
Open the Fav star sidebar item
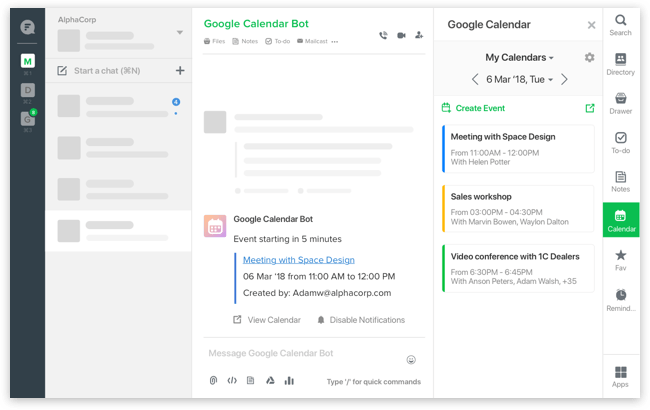[x=620, y=260]
